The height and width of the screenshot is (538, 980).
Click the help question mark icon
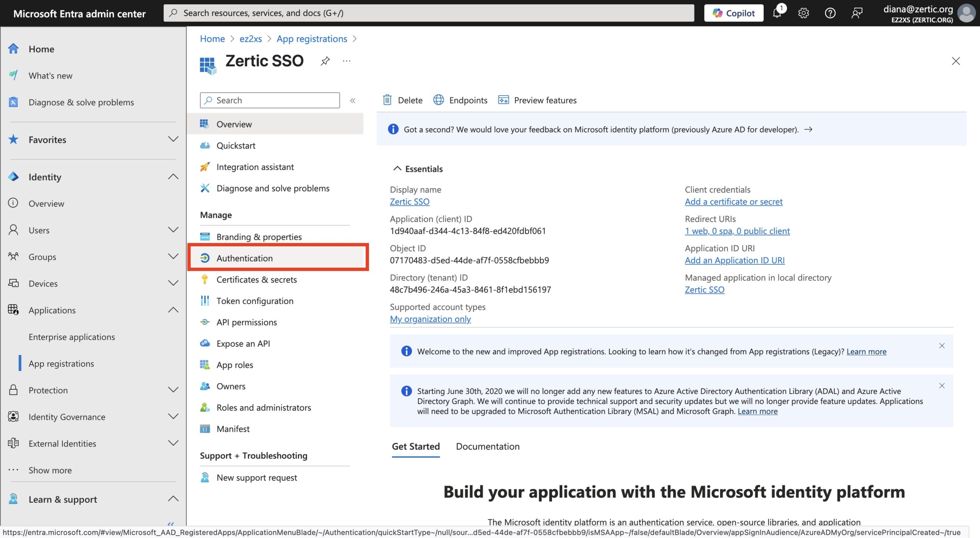(x=830, y=13)
